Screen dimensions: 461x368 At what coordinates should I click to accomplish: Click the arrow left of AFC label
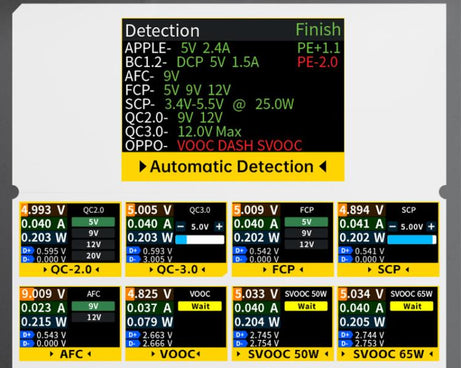(x=52, y=354)
